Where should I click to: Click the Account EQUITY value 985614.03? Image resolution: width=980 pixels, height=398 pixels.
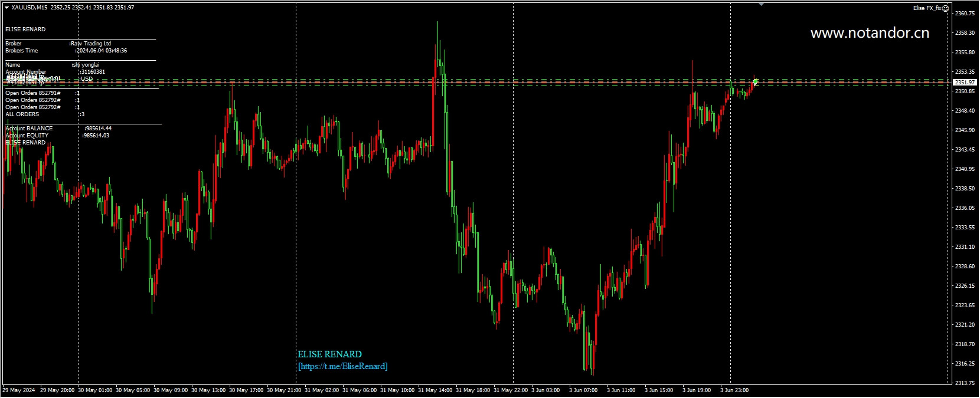coord(96,136)
